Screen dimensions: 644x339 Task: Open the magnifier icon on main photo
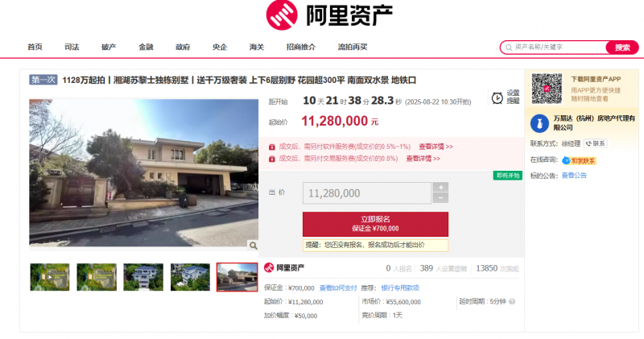click(253, 246)
